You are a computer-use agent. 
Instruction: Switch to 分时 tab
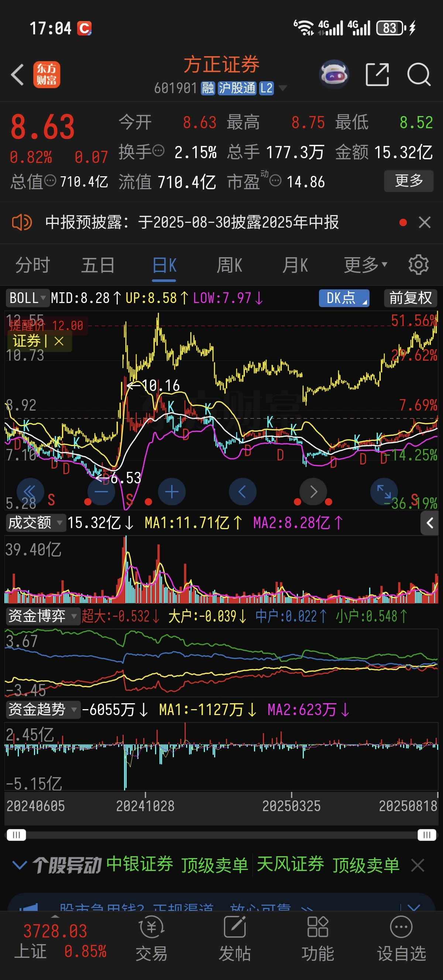pos(33,265)
